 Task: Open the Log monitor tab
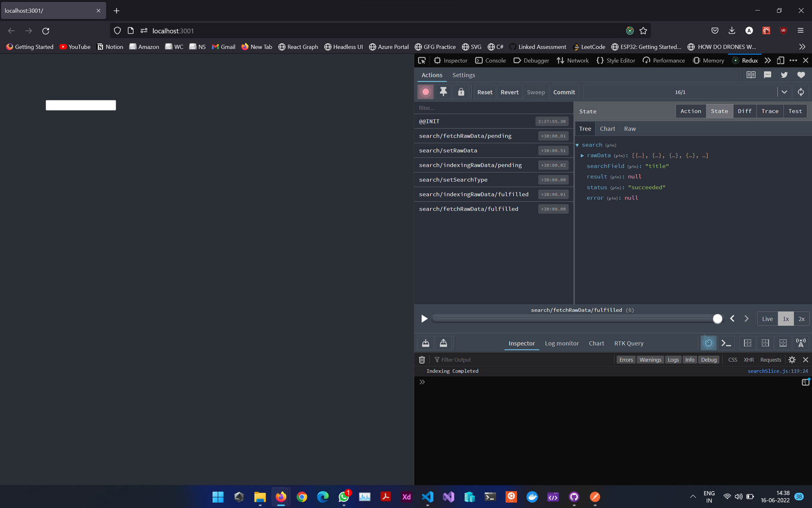561,343
